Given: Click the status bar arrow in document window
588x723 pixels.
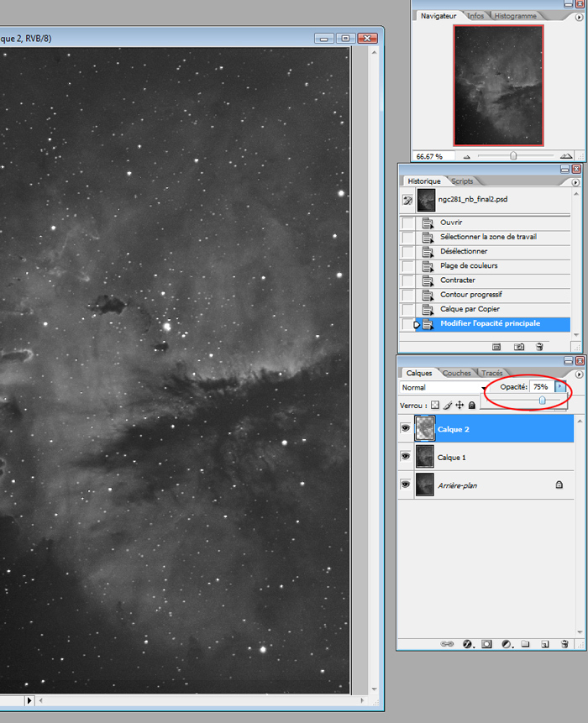Looking at the screenshot, I should 29,700.
